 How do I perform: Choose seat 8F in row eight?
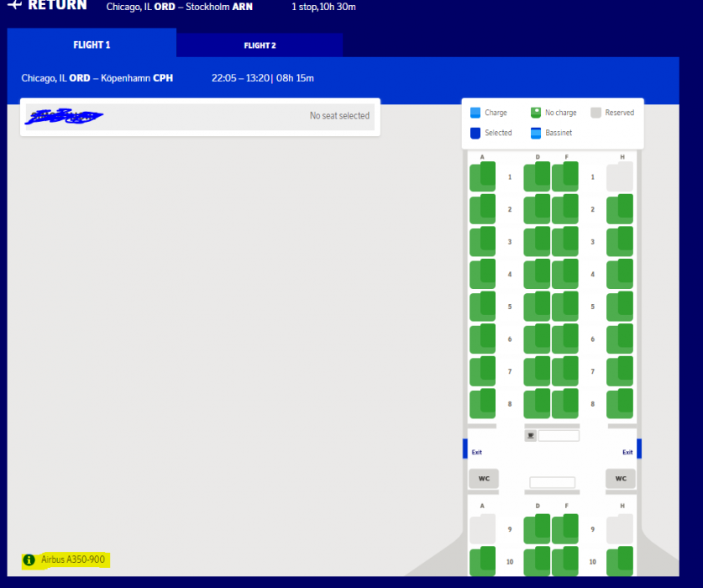(x=565, y=403)
